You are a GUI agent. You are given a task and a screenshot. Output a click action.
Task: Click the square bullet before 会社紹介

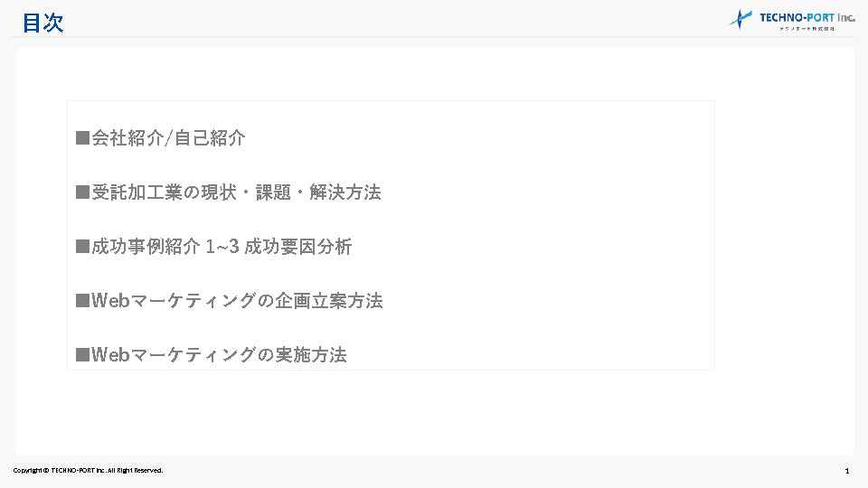click(x=82, y=138)
